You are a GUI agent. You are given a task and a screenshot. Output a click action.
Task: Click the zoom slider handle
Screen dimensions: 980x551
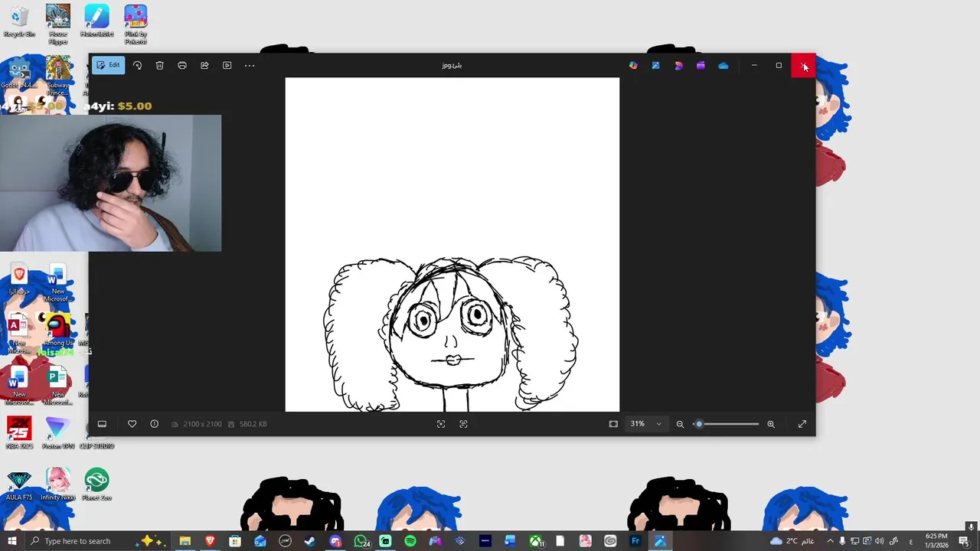pyautogui.click(x=698, y=424)
